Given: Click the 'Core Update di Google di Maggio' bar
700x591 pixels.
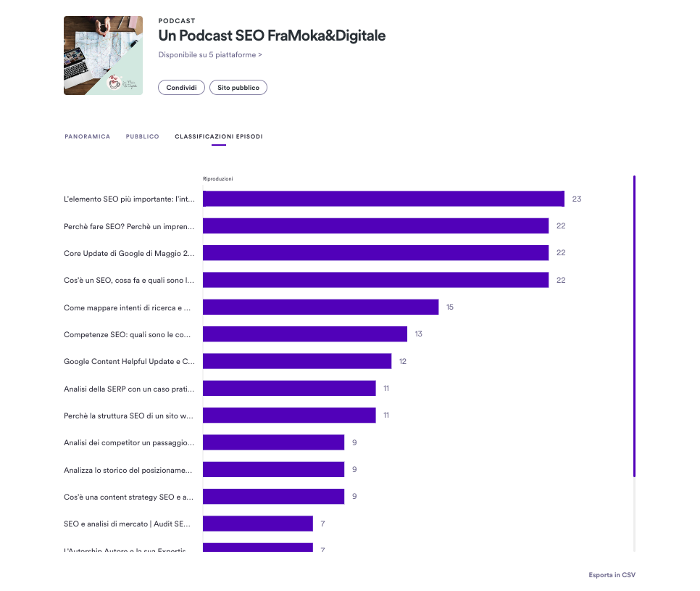Looking at the screenshot, I should [x=375, y=253].
